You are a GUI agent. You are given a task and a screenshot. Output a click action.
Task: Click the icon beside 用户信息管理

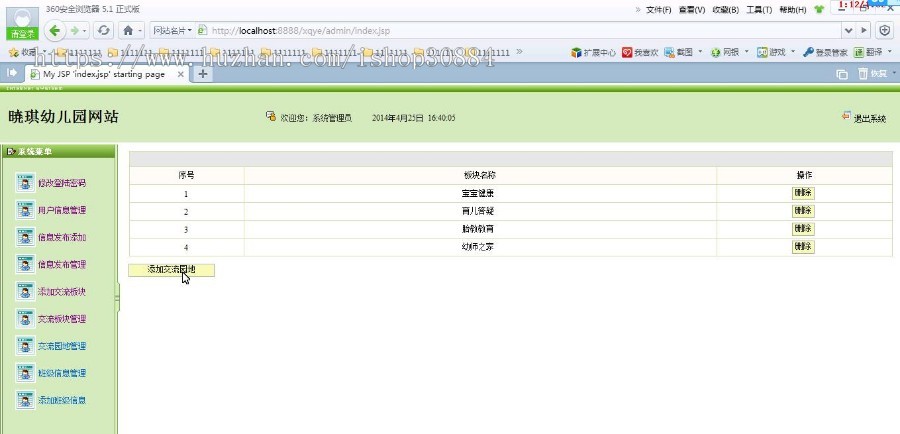point(25,210)
